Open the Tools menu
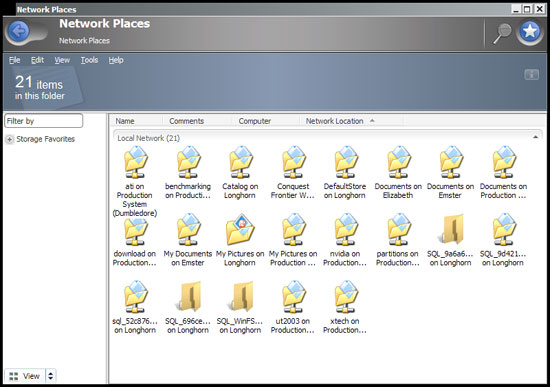The width and height of the screenshot is (550, 387). [x=89, y=60]
